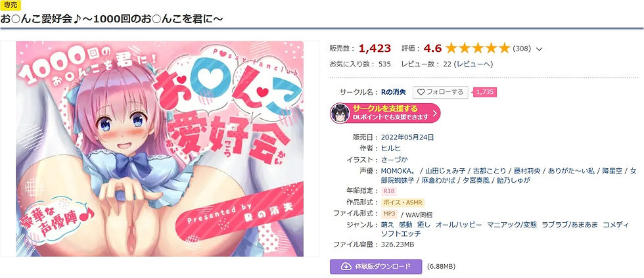Open the circle page for Rの消失

coord(394,93)
